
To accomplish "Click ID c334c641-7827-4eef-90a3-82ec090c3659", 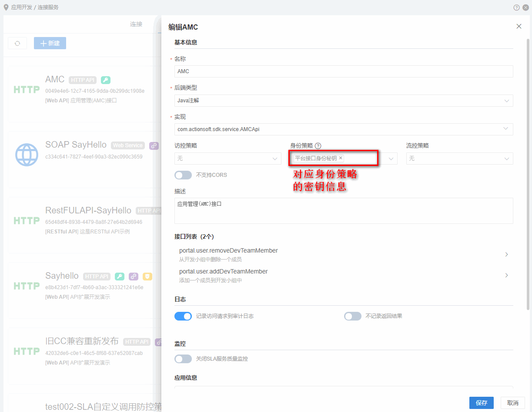I will click(x=94, y=157).
